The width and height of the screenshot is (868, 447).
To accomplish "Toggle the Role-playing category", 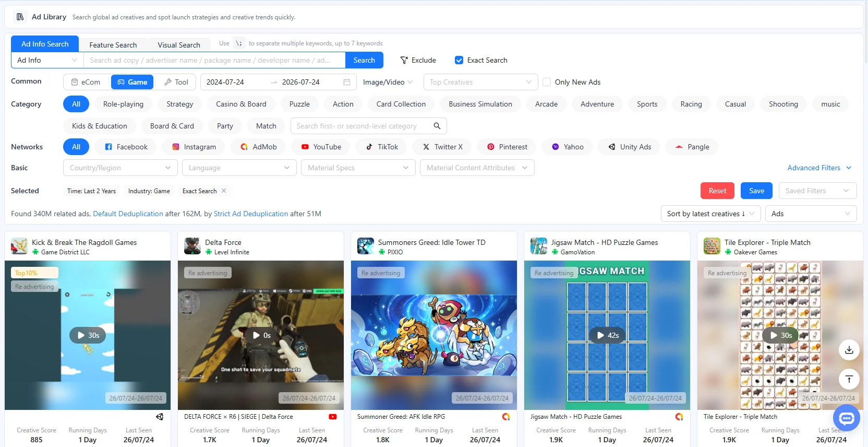I will pyautogui.click(x=123, y=104).
